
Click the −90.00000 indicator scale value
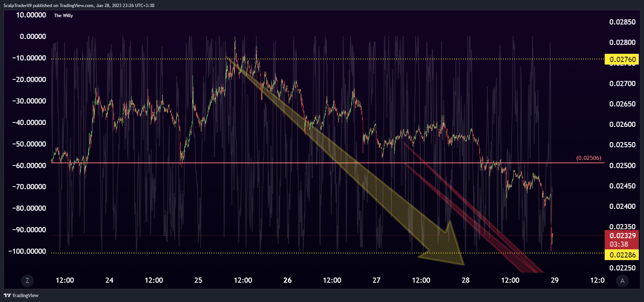[29, 230]
